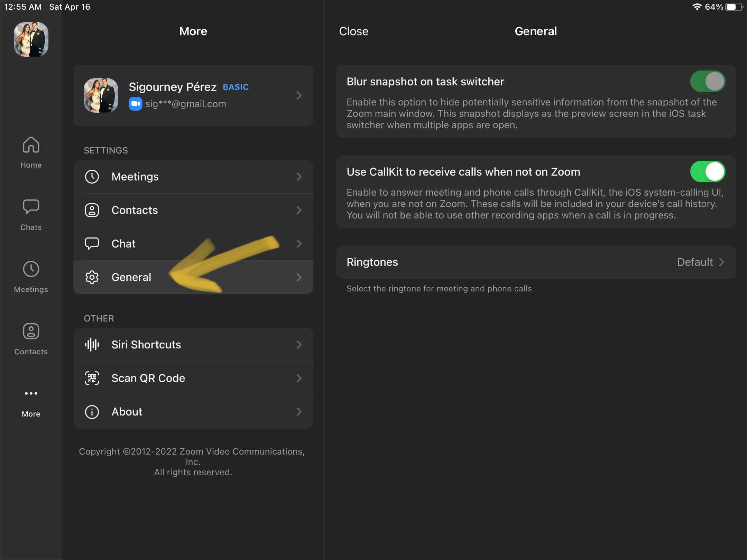747x560 pixels.
Task: Tap Close on the General panel
Action: (x=353, y=31)
